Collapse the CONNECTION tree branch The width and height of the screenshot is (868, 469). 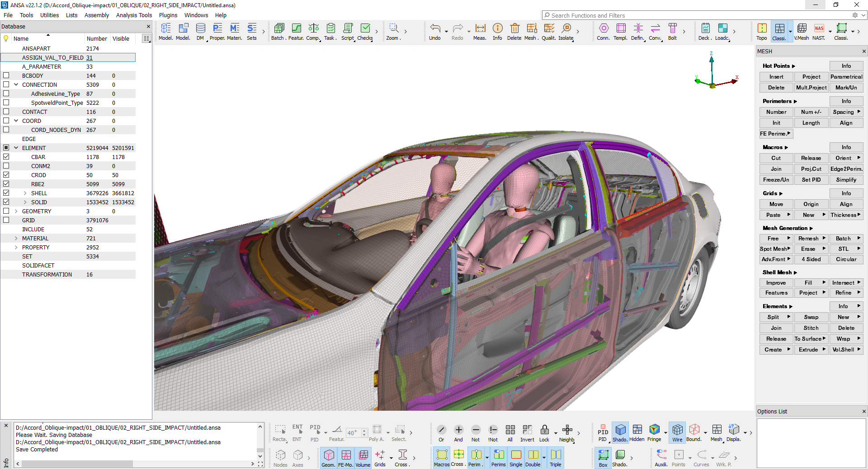click(x=17, y=84)
